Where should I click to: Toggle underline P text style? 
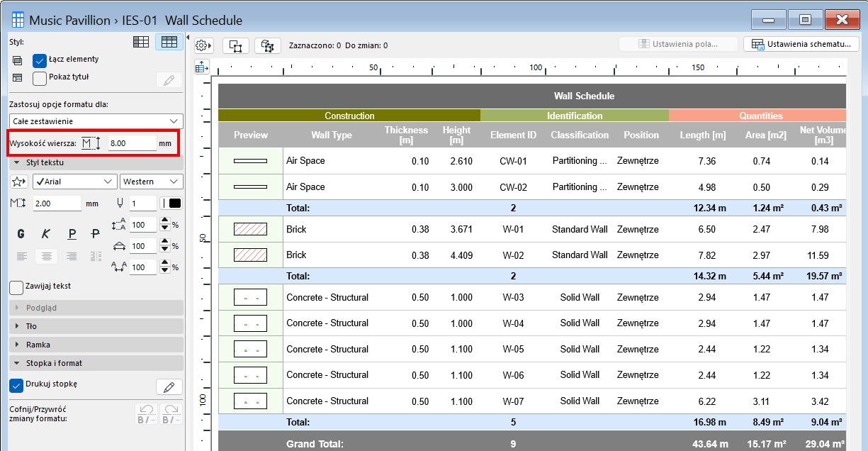tap(72, 233)
